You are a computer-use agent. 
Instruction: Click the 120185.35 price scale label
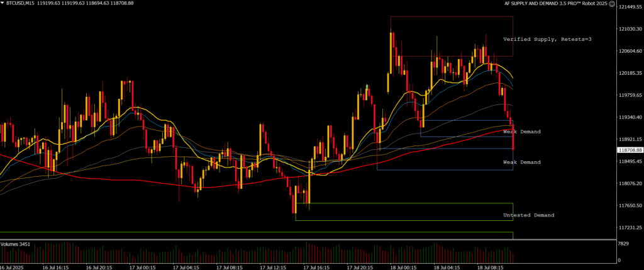coord(630,73)
